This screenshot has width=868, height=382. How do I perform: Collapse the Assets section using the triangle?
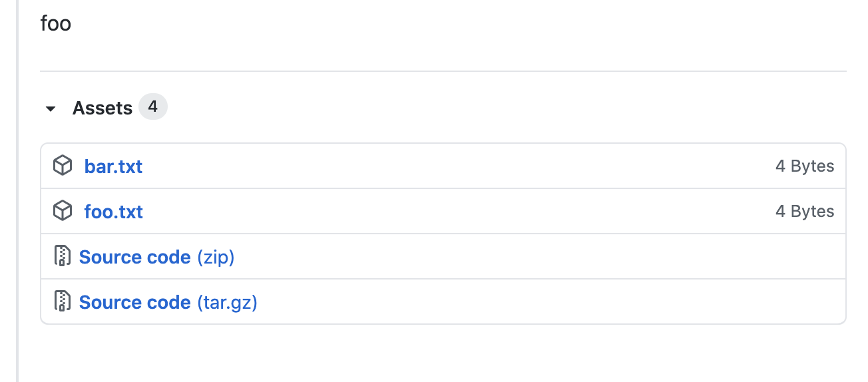(51, 108)
